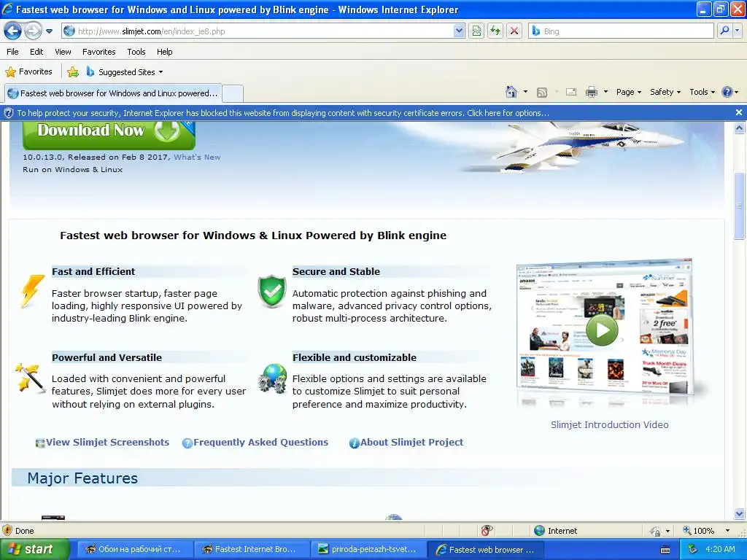Screen dimensions: 747x560
Task: Click the Favorites star button
Action: (28, 72)
